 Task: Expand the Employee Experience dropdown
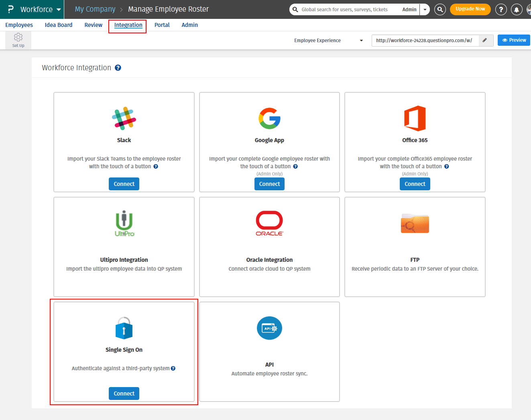[x=328, y=41]
